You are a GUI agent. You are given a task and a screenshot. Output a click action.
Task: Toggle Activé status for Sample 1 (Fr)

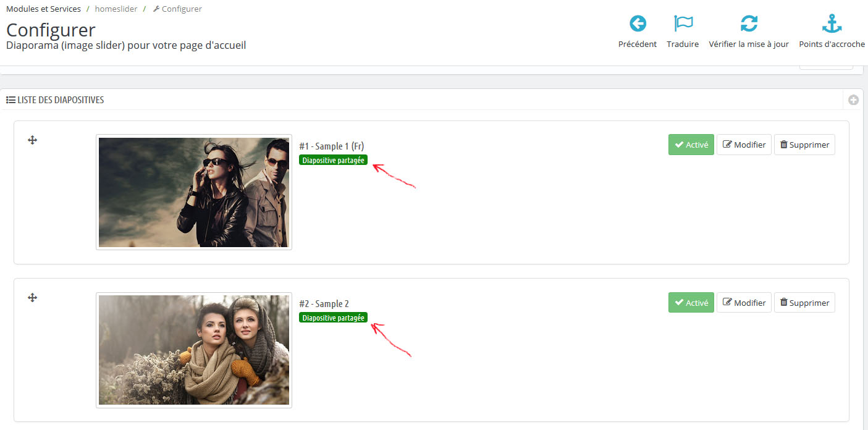(691, 145)
